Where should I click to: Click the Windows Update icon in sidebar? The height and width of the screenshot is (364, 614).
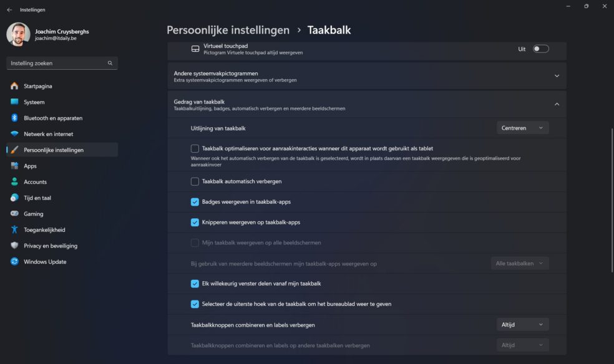coord(14,262)
